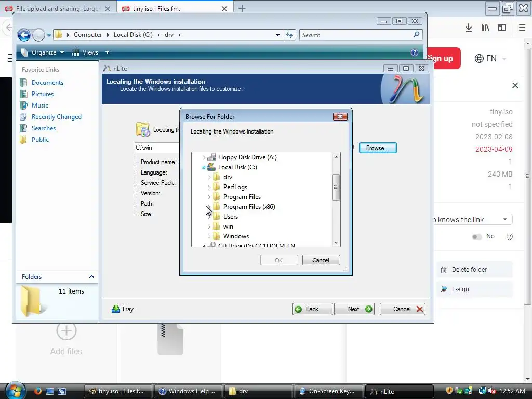Collapse the Local Disk (C:) node
This screenshot has width=532, height=399.
pyautogui.click(x=204, y=167)
